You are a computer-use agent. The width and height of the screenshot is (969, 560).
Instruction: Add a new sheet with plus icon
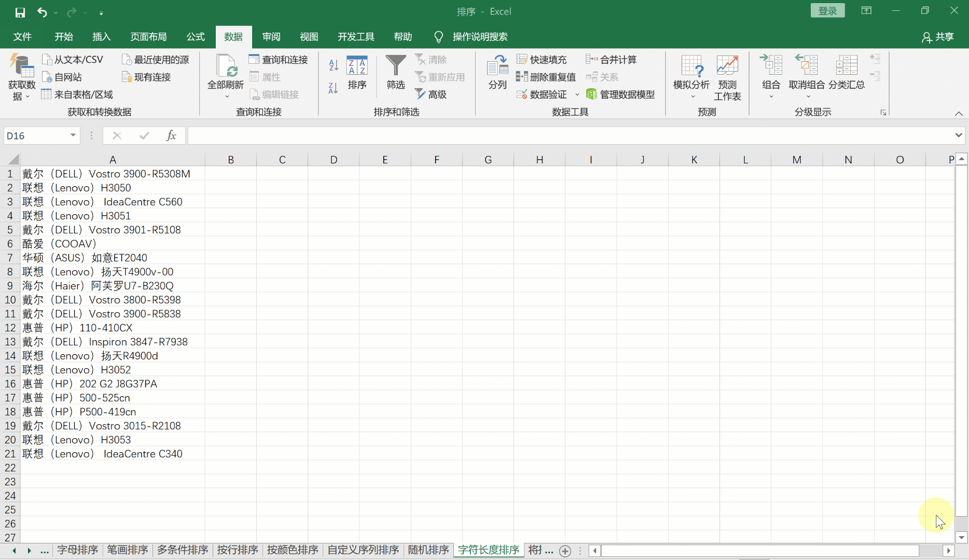pyautogui.click(x=565, y=551)
